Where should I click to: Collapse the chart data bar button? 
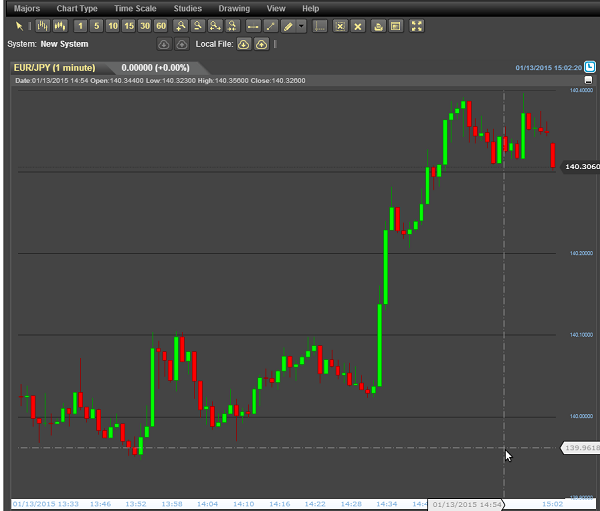[588, 80]
